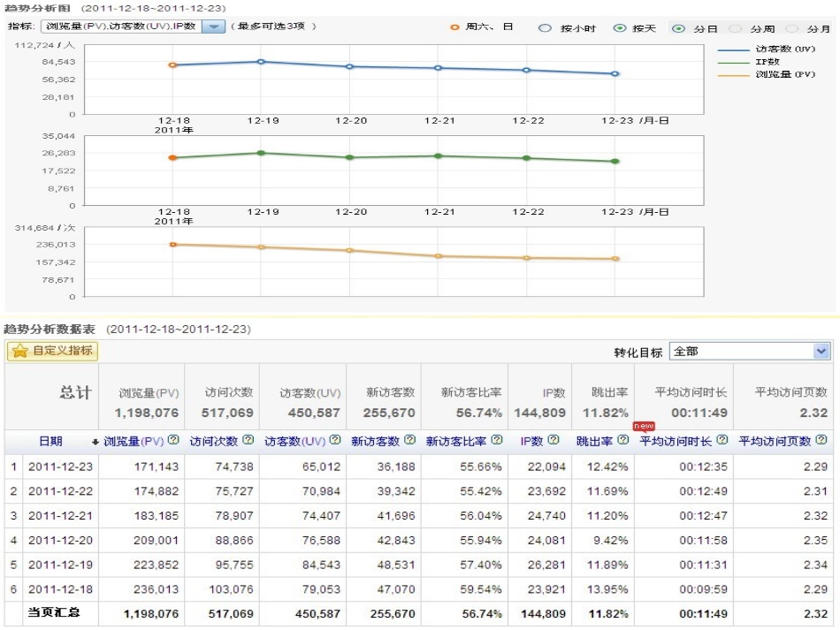
Task: Select the 按小时 radio button
Action: point(546,28)
